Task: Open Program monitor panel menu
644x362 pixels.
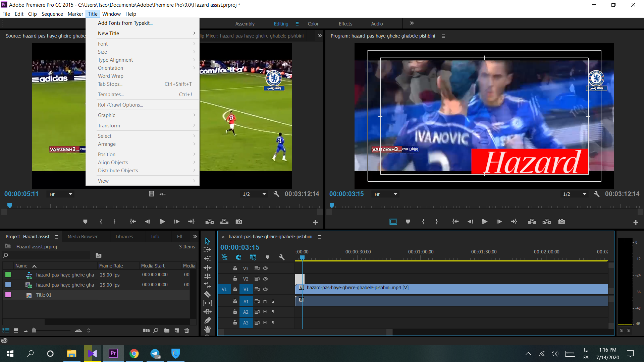Action: click(x=443, y=36)
